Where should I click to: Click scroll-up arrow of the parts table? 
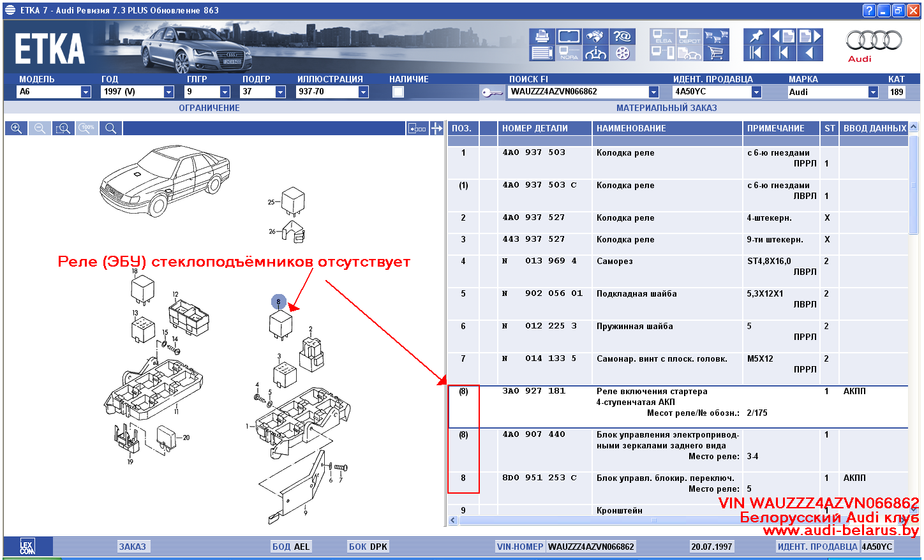(x=914, y=128)
